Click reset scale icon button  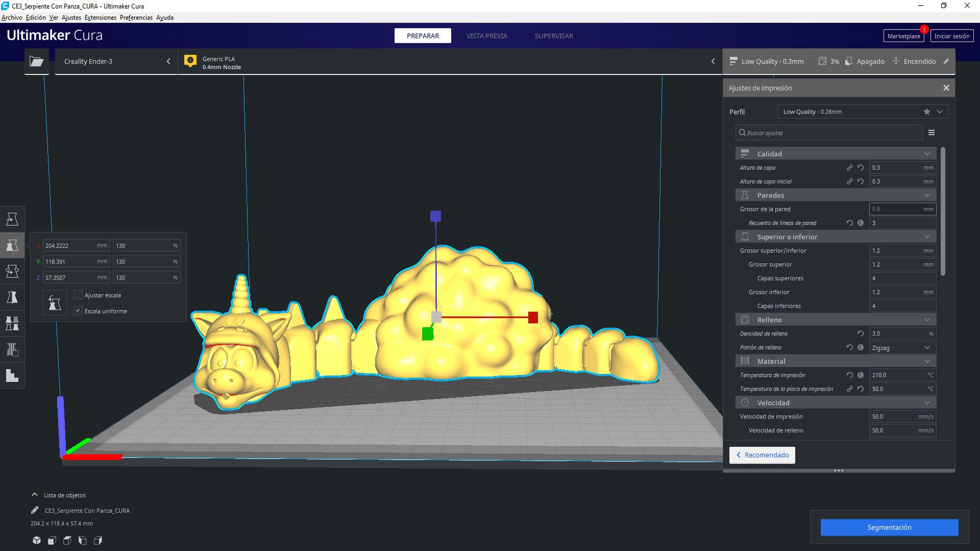click(x=55, y=303)
